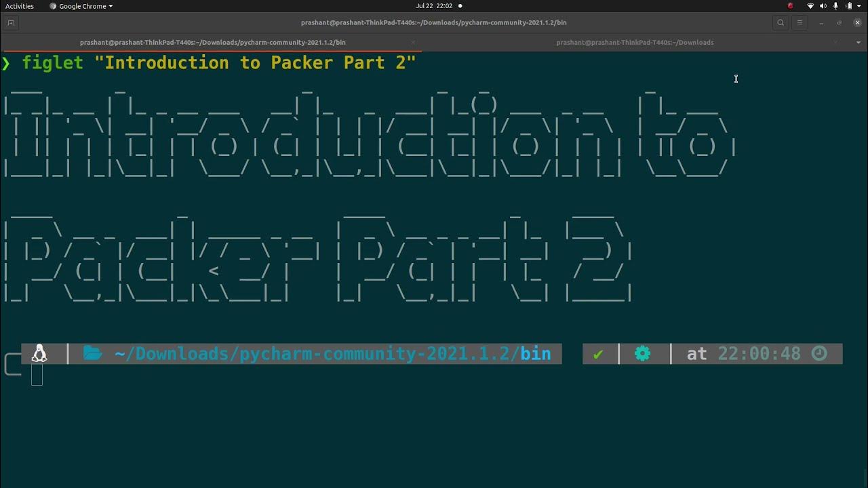Image resolution: width=868 pixels, height=488 pixels.
Task: Click the path ~/Downloads/pycharm-community-2021.1.2/bin in prompt
Action: pyautogui.click(x=332, y=354)
